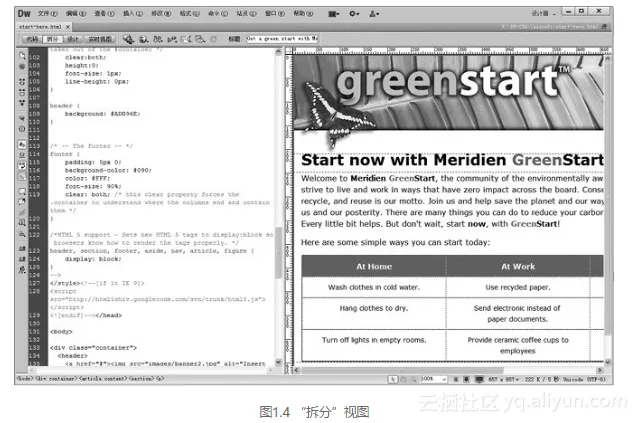Select <article.content> in the tag selector
638x423 pixels.
(x=103, y=379)
